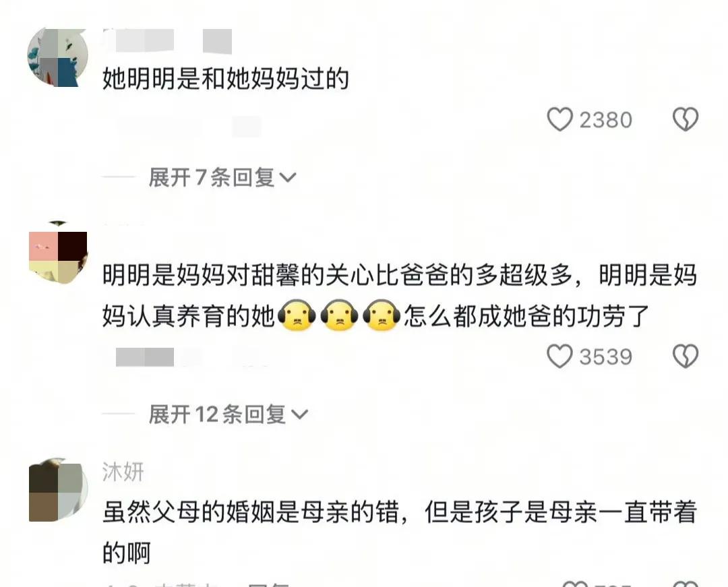Expand the 12 replies thread
The image size is (728, 587).
(228, 414)
